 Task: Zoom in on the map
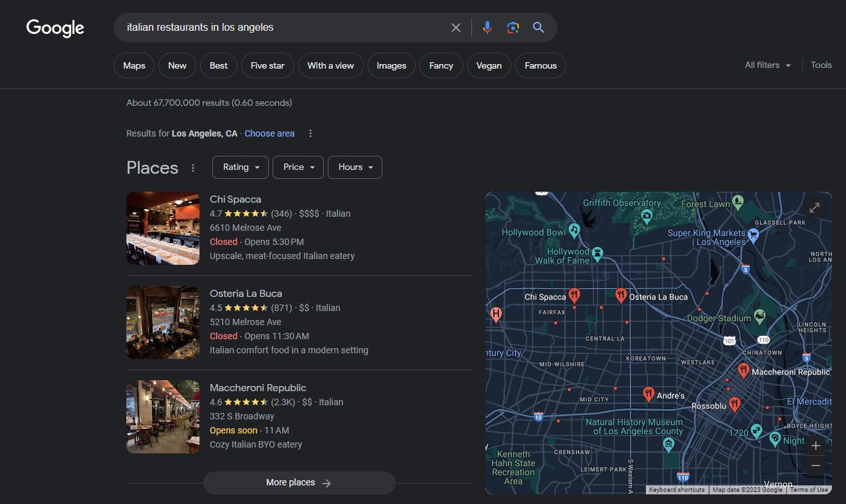point(816,446)
